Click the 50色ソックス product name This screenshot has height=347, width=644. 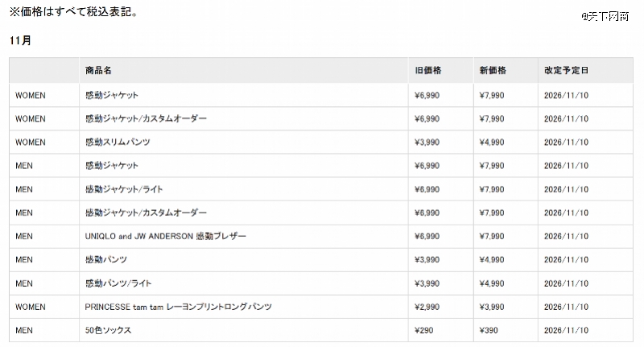pyautogui.click(x=108, y=330)
